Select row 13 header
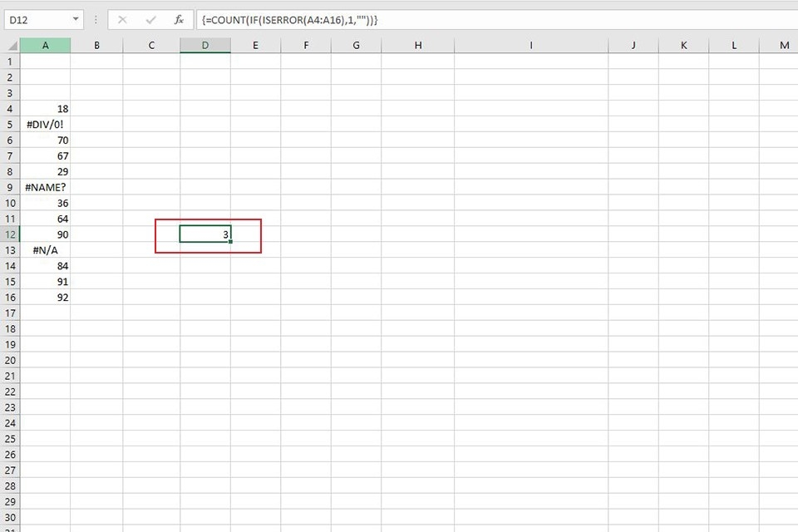This screenshot has width=798, height=532. click(10, 250)
